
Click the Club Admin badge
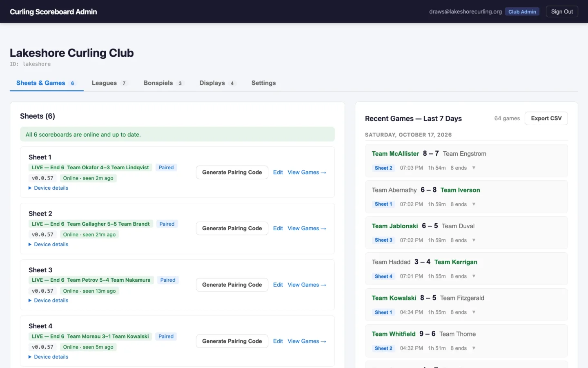click(x=522, y=12)
